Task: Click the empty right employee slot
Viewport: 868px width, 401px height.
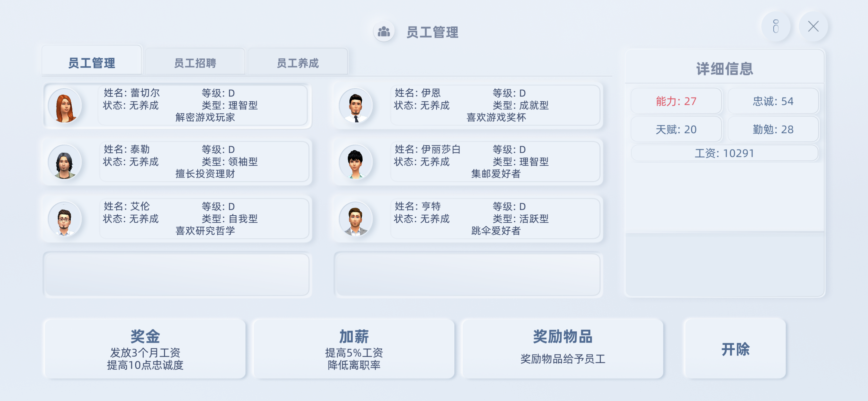Action: (468, 275)
